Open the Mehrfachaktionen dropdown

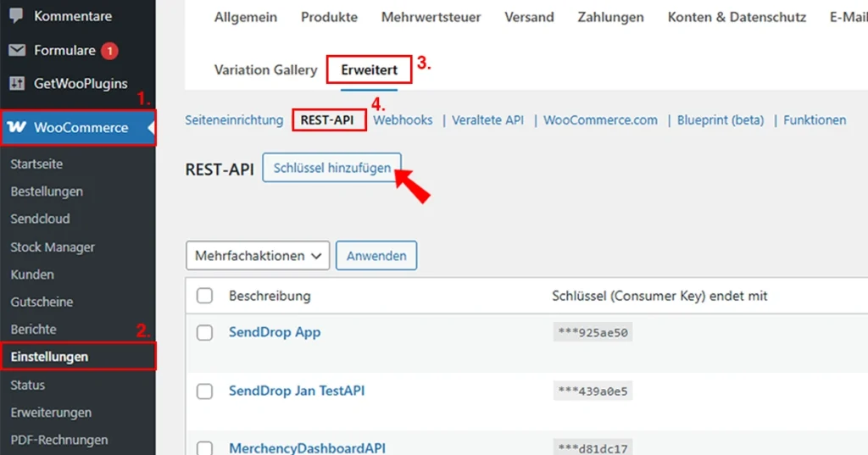[258, 256]
